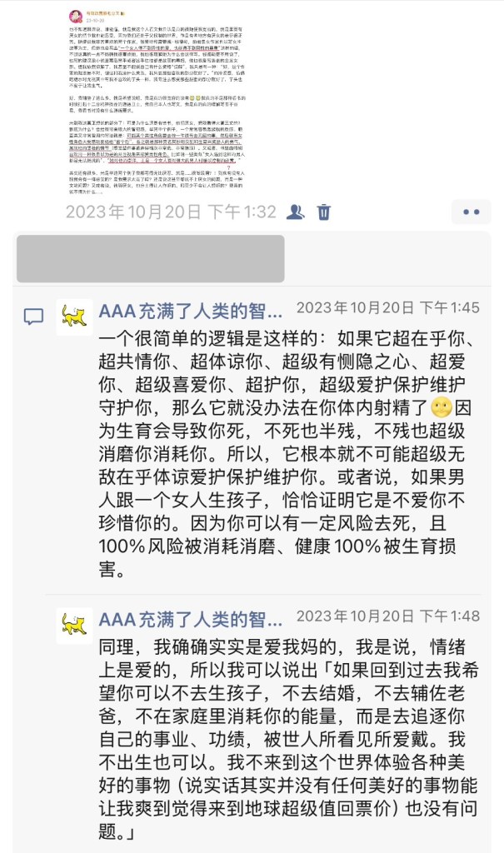Screen dimensions: 504x853
Task: Open second commenter's yellow cat avatar
Action: click(x=74, y=626)
